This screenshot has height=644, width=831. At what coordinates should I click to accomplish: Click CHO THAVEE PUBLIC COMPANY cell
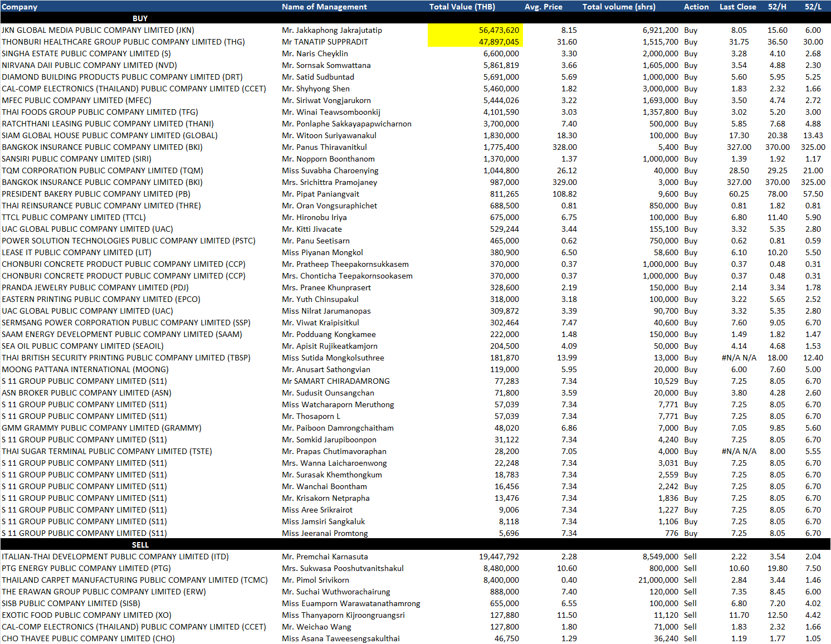click(x=88, y=638)
